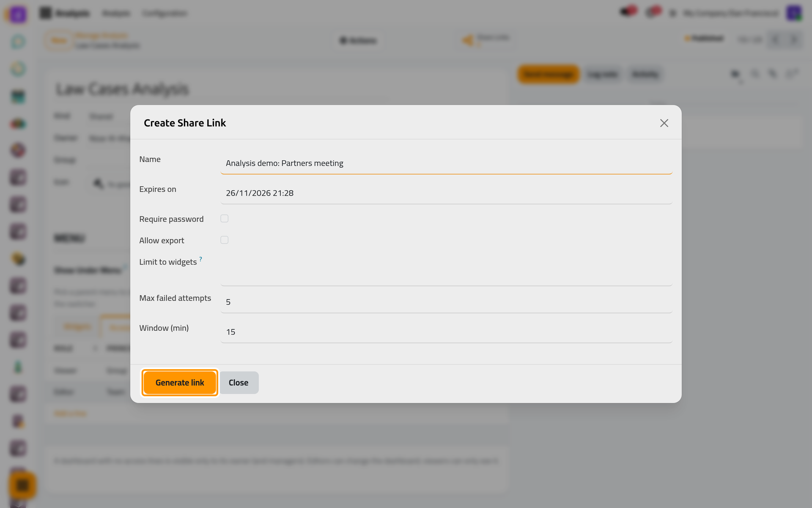
Task: Click the Max failed attempts field
Action: [x=446, y=302]
